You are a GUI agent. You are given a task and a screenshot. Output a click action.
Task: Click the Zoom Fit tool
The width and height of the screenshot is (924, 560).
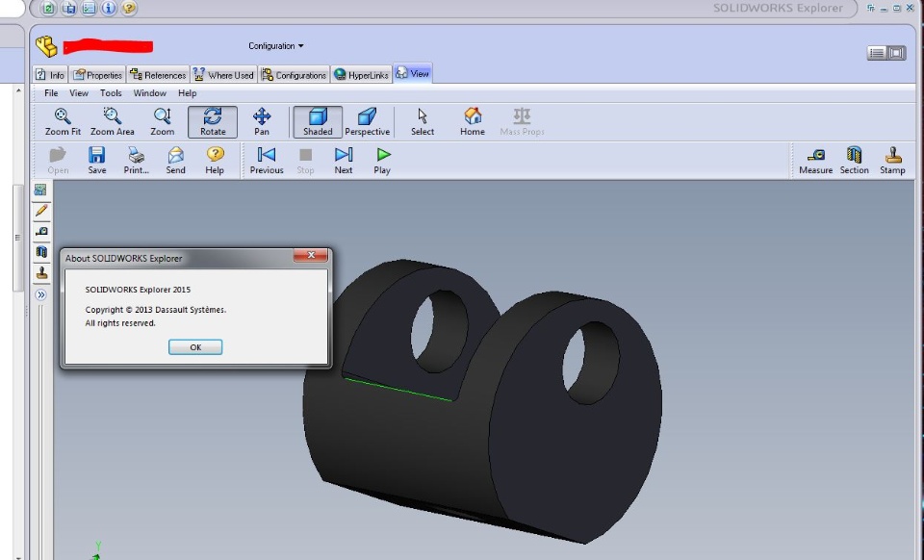[x=63, y=122]
